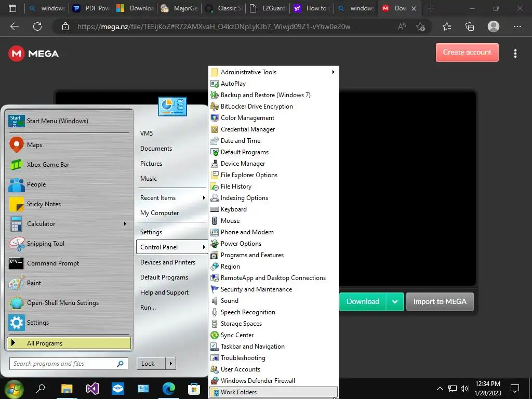Click the Windows Start orb
This screenshot has height=399, width=532.
pos(14,389)
